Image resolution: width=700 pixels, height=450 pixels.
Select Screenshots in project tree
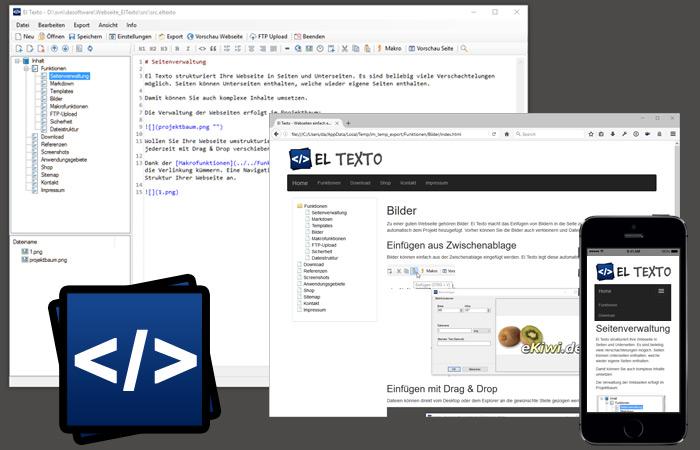[55, 152]
